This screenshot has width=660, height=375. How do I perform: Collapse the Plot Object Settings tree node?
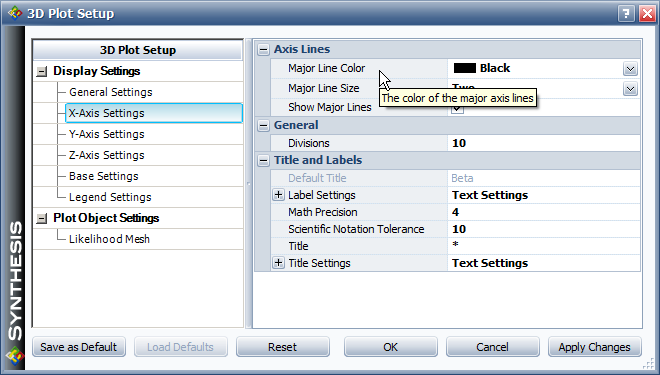click(x=42, y=218)
